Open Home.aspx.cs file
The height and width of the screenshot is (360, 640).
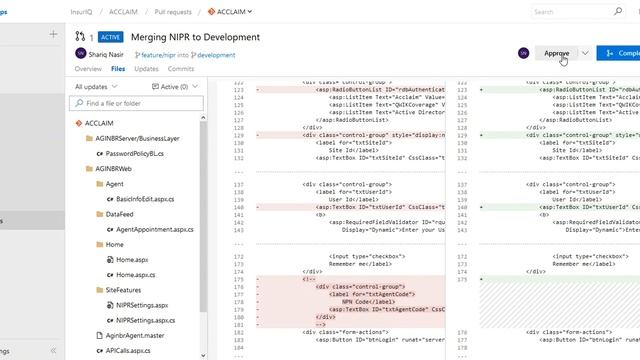(131, 275)
